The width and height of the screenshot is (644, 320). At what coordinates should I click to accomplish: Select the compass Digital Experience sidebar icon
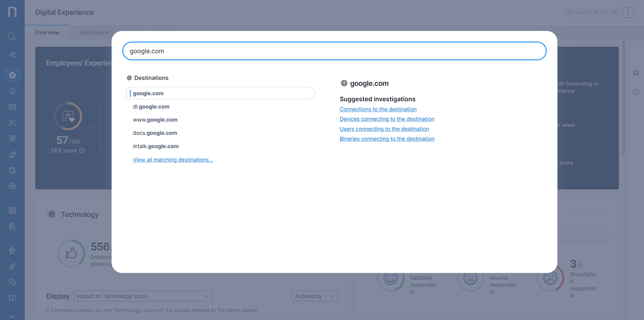click(12, 75)
